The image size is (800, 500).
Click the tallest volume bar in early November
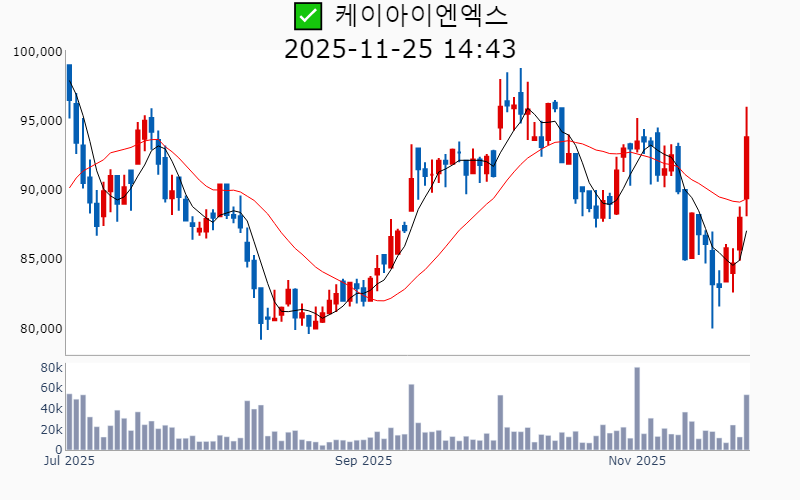pos(637,409)
